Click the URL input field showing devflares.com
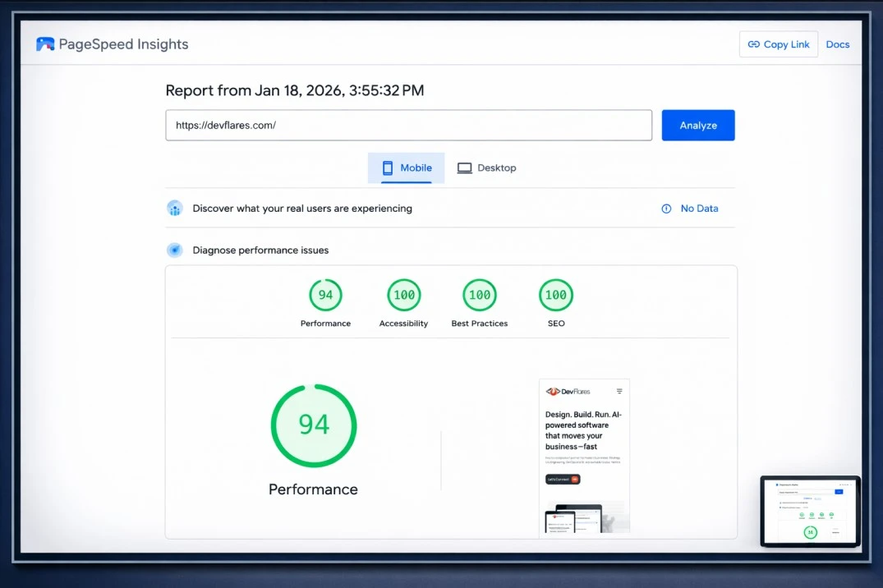Screen dimensions: 883x588 tap(408, 125)
